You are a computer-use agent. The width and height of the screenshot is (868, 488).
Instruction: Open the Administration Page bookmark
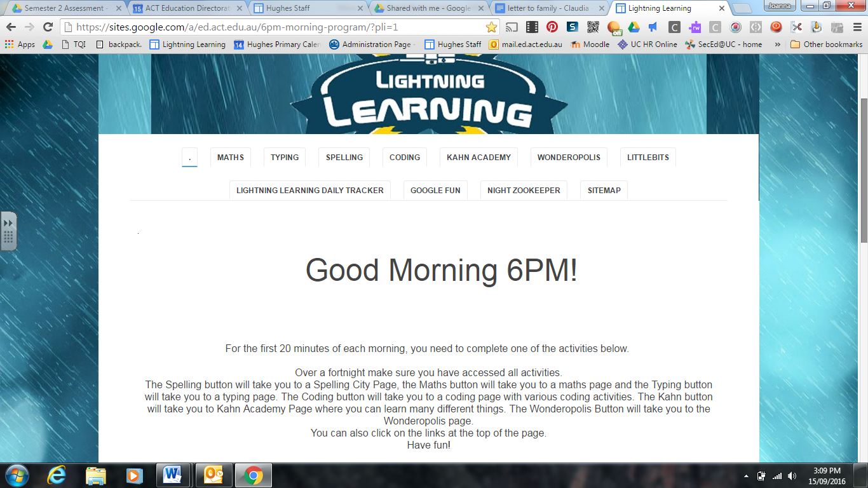coord(372,44)
